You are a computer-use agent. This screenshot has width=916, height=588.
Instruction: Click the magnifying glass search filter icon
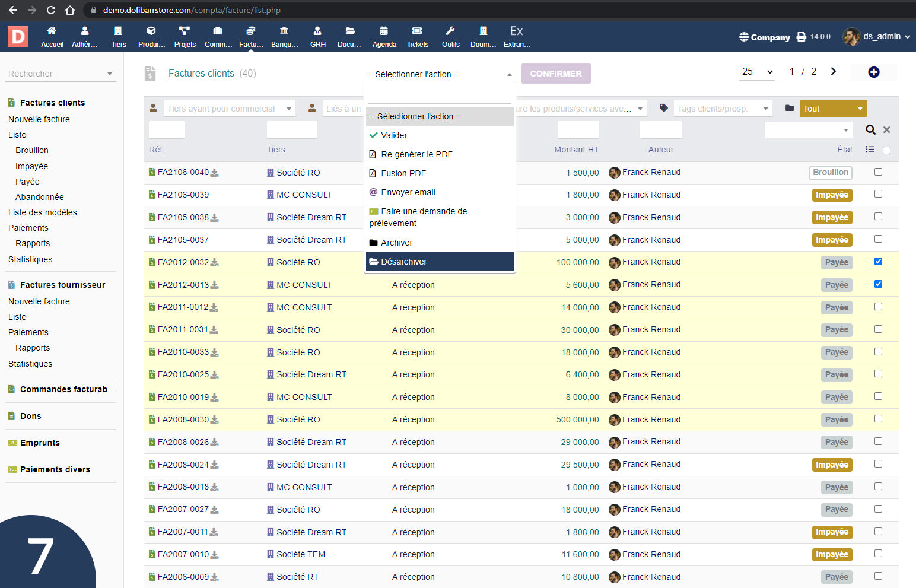[870, 130]
